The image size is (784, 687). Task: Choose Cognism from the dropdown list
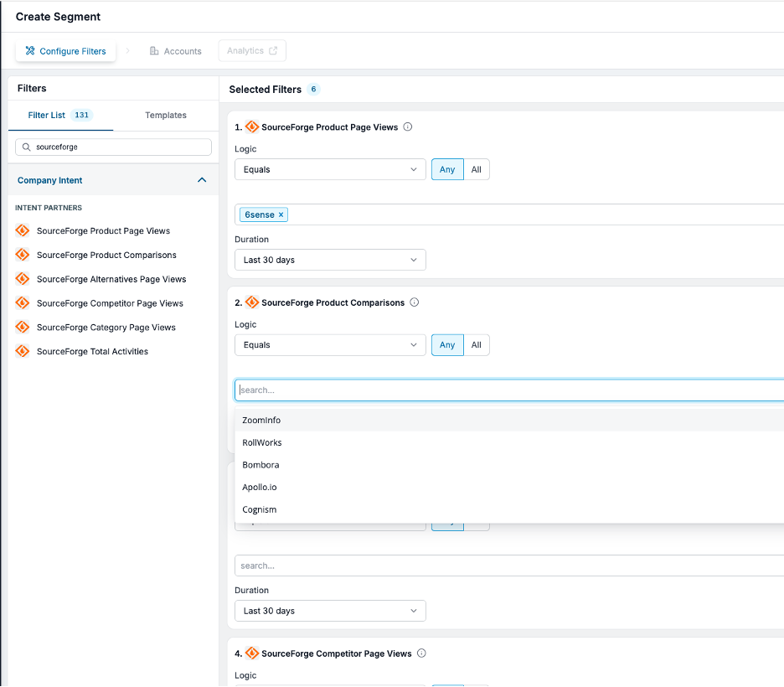(x=509, y=509)
